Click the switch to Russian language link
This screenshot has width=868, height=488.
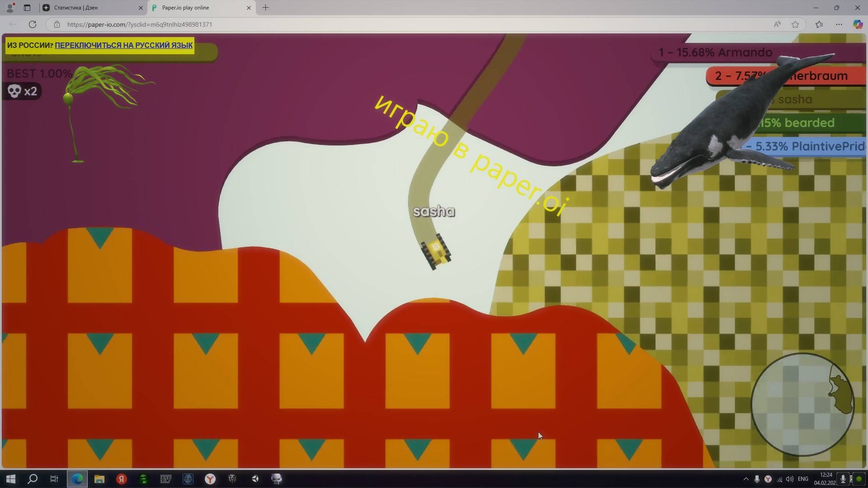123,45
